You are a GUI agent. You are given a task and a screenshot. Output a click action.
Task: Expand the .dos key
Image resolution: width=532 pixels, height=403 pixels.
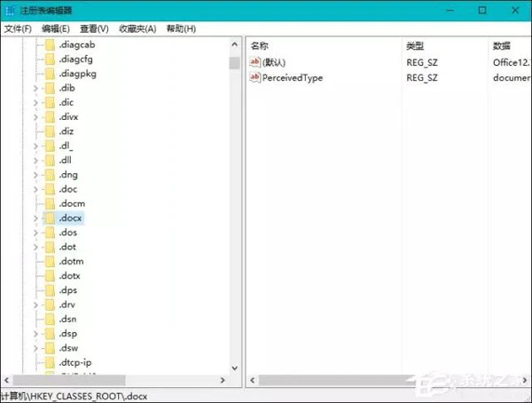(x=35, y=233)
